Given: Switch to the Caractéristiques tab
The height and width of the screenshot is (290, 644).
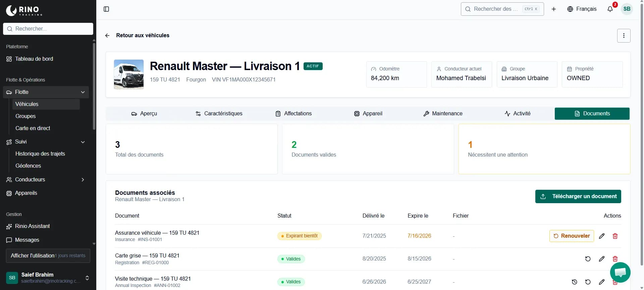Looking at the screenshot, I should 219,114.
